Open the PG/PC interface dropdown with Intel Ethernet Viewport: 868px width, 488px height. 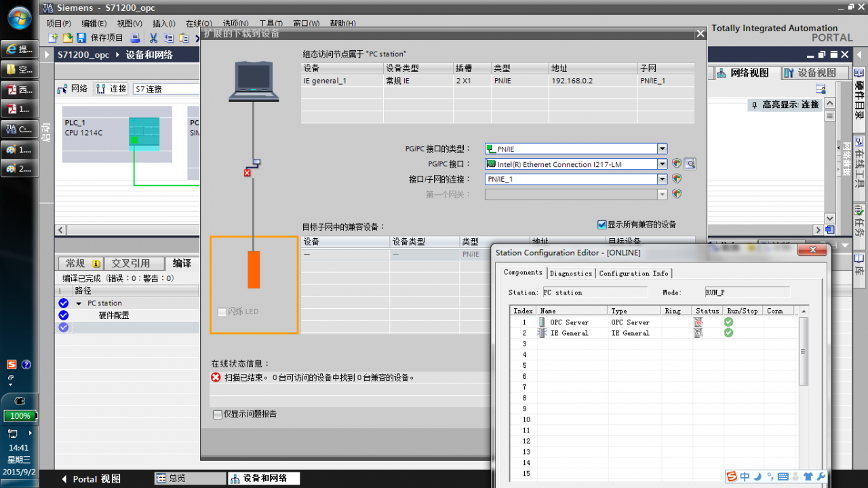(x=663, y=164)
